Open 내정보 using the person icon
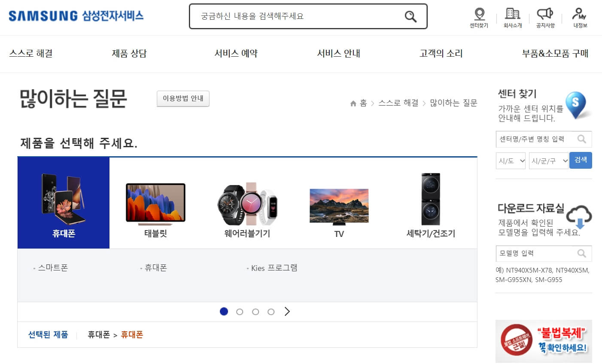 pos(579,14)
